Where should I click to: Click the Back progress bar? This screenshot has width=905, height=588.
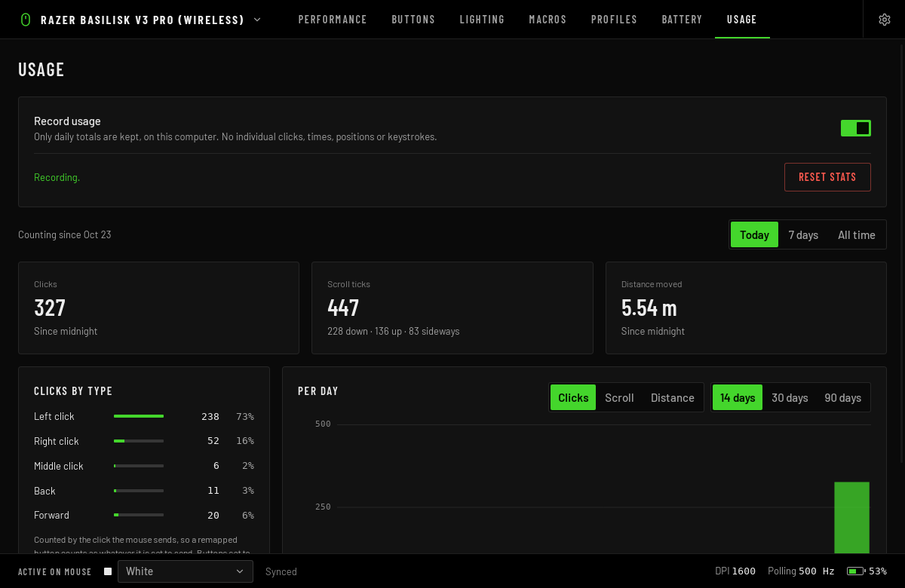pos(139,491)
